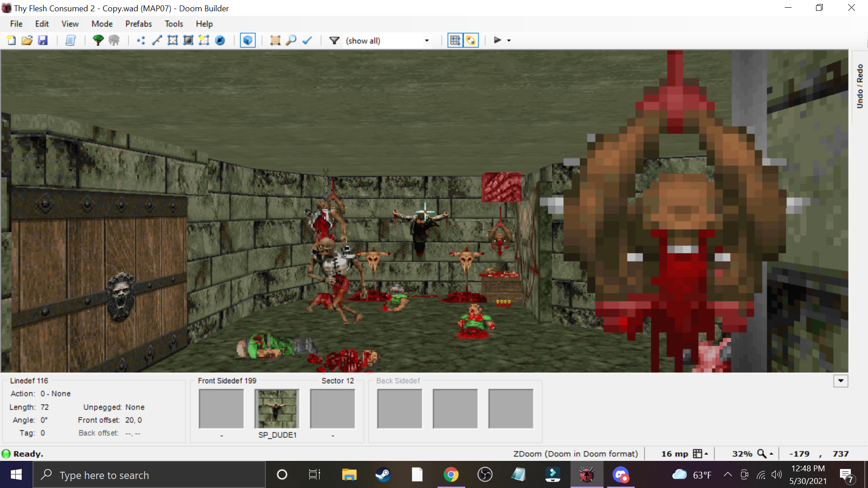Click the front sidedef upper texture box
The height and width of the screenshot is (488, 868).
[221, 409]
